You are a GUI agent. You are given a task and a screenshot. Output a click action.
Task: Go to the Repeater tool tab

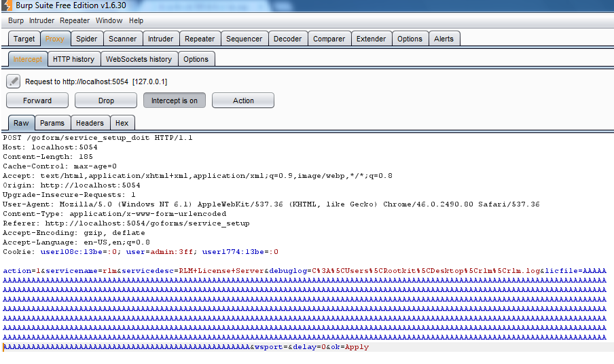[200, 39]
